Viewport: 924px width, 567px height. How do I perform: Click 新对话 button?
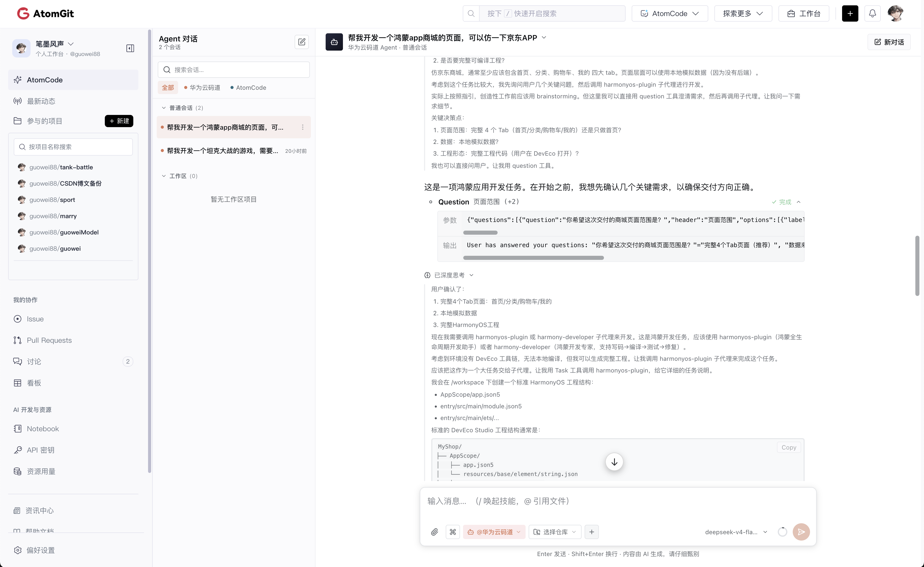click(x=889, y=42)
